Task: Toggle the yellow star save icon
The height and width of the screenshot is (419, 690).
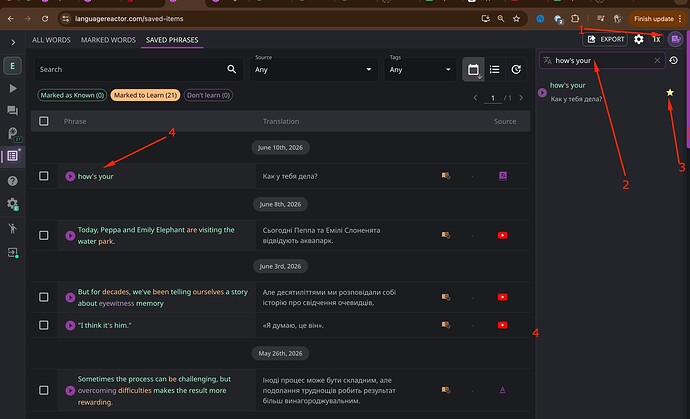Action: click(x=670, y=92)
